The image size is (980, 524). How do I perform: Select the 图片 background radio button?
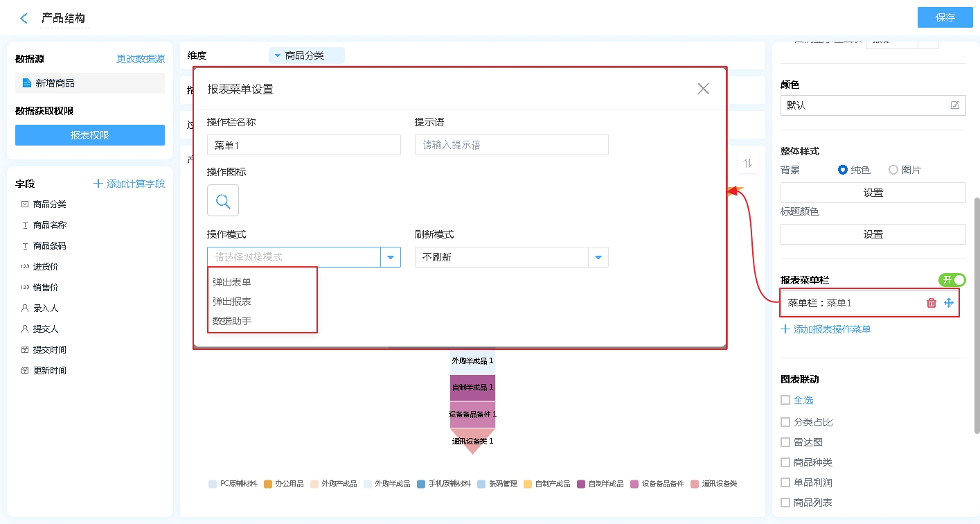coord(893,170)
